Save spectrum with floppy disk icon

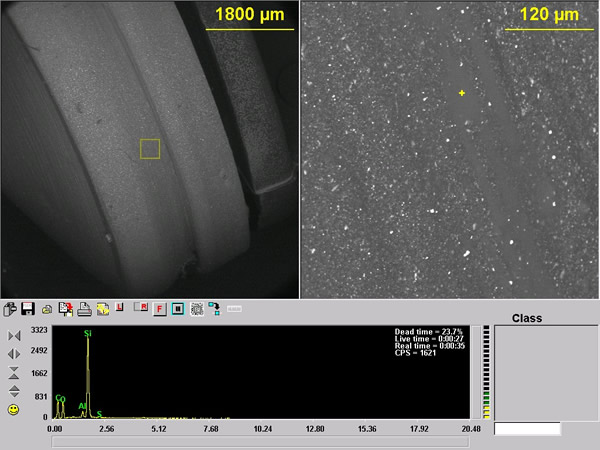pos(28,309)
